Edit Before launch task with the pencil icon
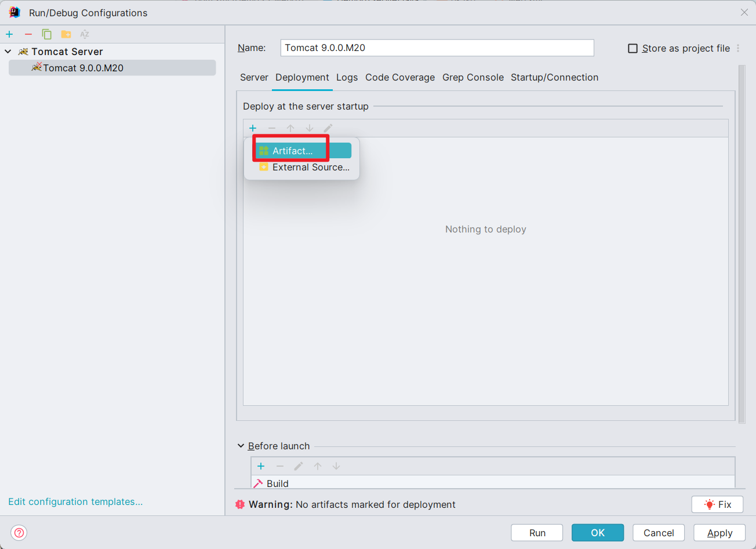756x549 pixels. coord(299,466)
